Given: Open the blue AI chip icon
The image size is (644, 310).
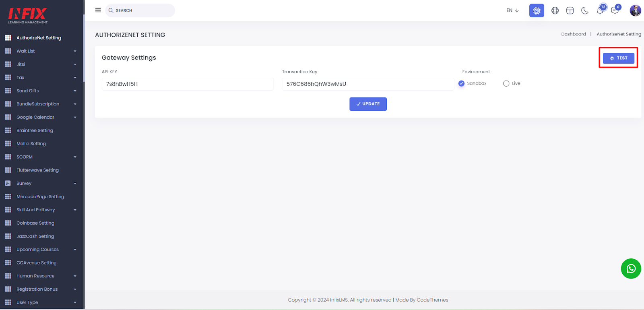Looking at the screenshot, I should (537, 10).
